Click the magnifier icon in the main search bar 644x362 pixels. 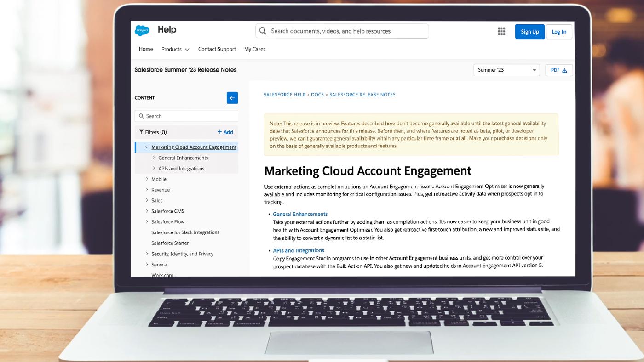(263, 31)
